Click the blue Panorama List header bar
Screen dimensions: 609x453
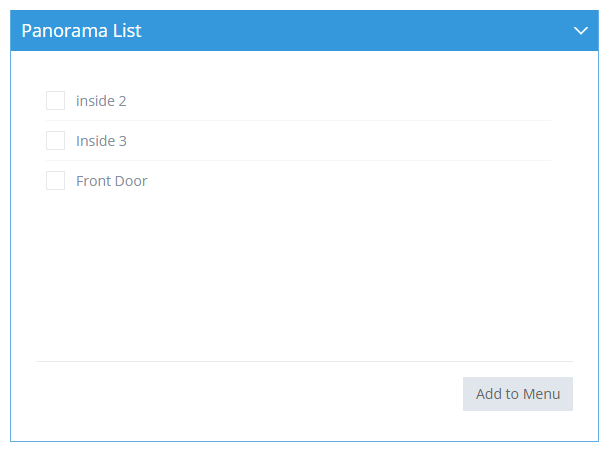click(x=304, y=31)
